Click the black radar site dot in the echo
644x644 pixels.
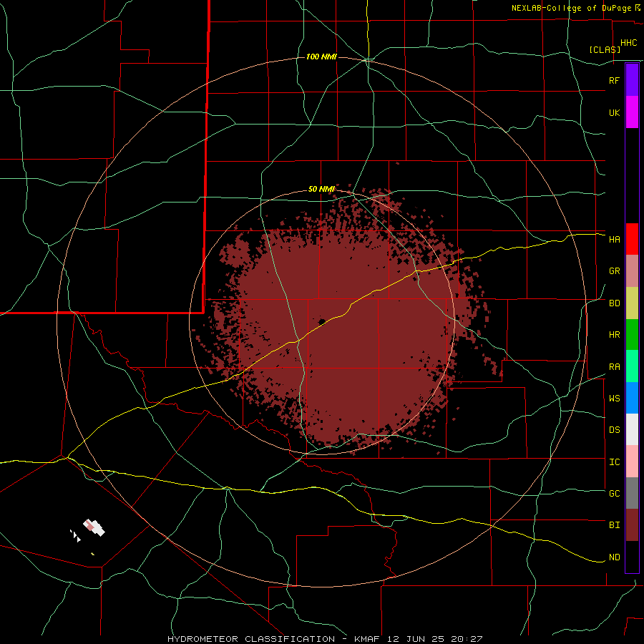tap(322, 321)
